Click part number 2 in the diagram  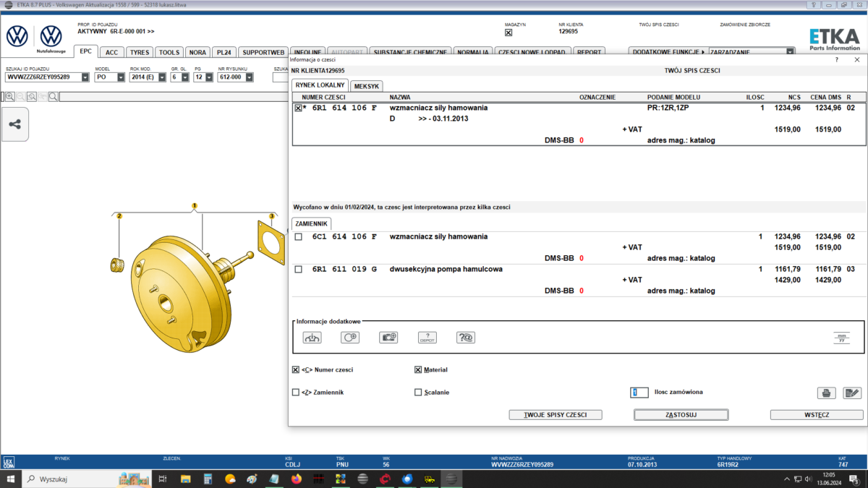pyautogui.click(x=120, y=216)
